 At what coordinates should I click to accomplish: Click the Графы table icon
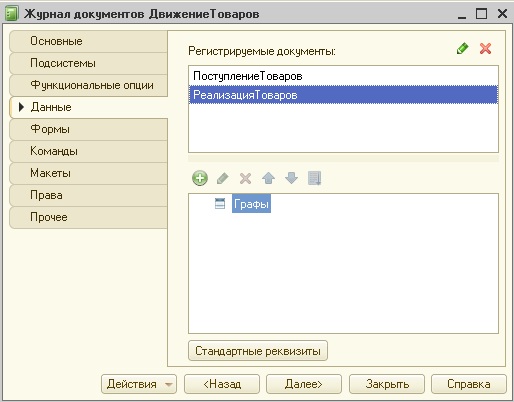pos(220,203)
